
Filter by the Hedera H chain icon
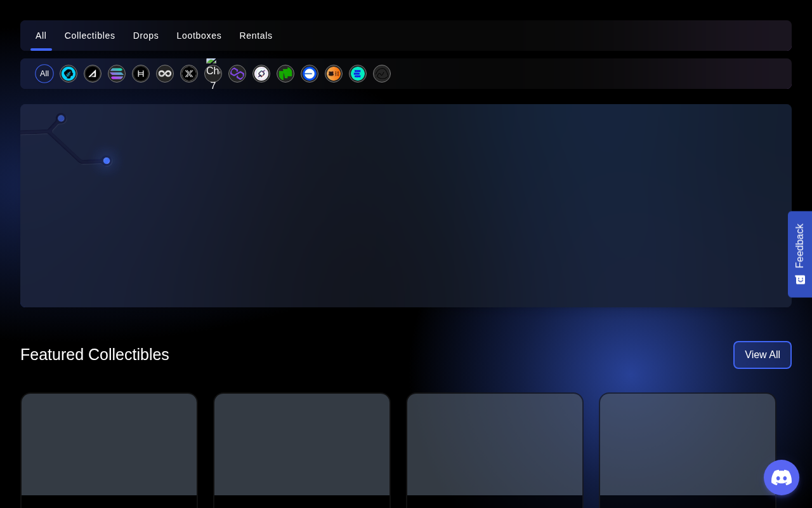(x=141, y=74)
